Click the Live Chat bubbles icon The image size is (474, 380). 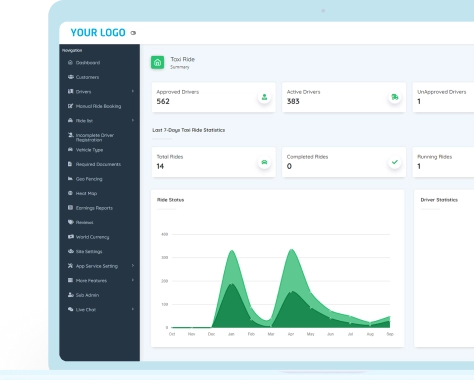(x=70, y=309)
